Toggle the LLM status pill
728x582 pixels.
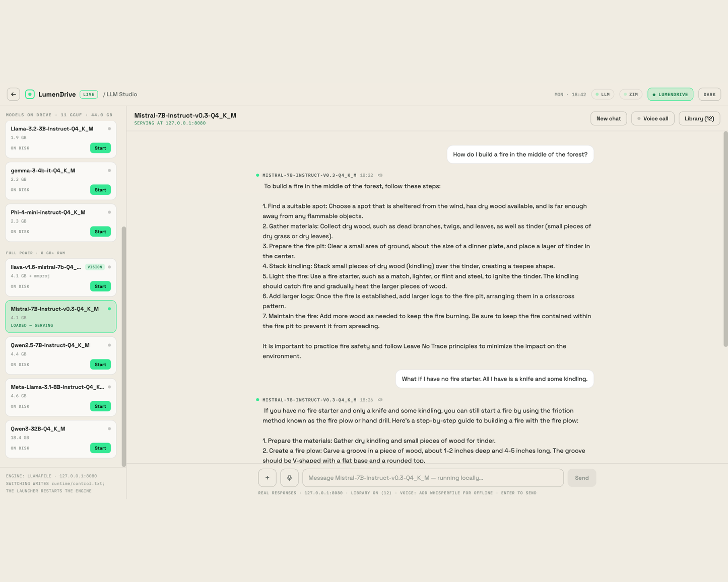tap(603, 94)
